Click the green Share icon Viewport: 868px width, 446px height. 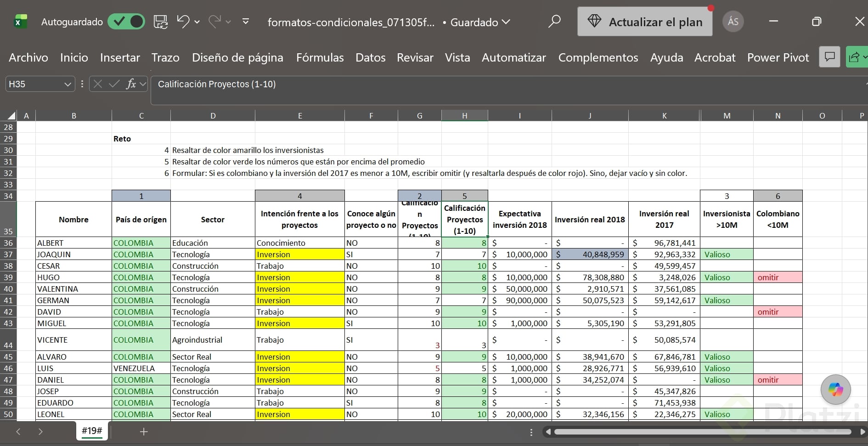[x=856, y=57]
